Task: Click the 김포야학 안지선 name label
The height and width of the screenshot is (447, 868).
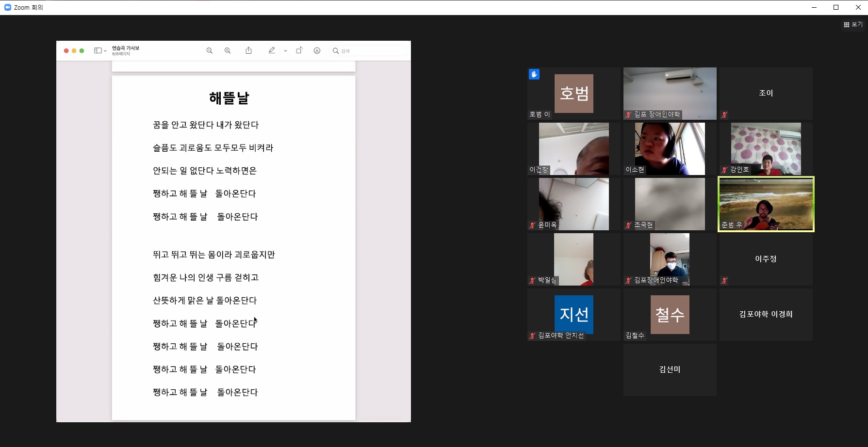Action: (x=561, y=335)
